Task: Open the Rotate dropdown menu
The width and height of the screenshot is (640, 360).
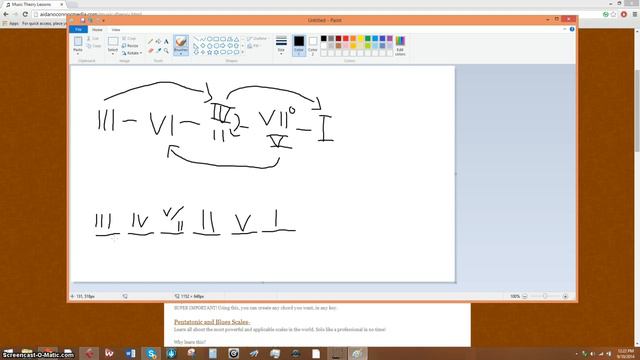Action: 132,53
